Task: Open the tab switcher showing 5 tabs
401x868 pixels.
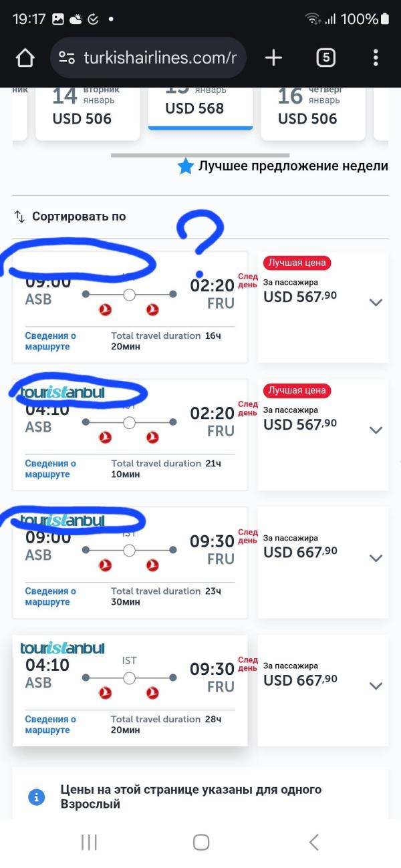Action: (x=325, y=58)
